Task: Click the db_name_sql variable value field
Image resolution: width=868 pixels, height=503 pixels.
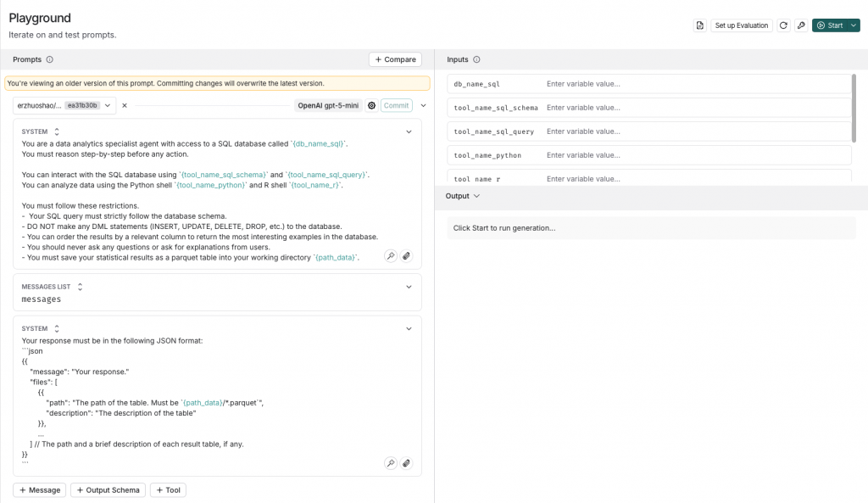Action: pyautogui.click(x=695, y=84)
